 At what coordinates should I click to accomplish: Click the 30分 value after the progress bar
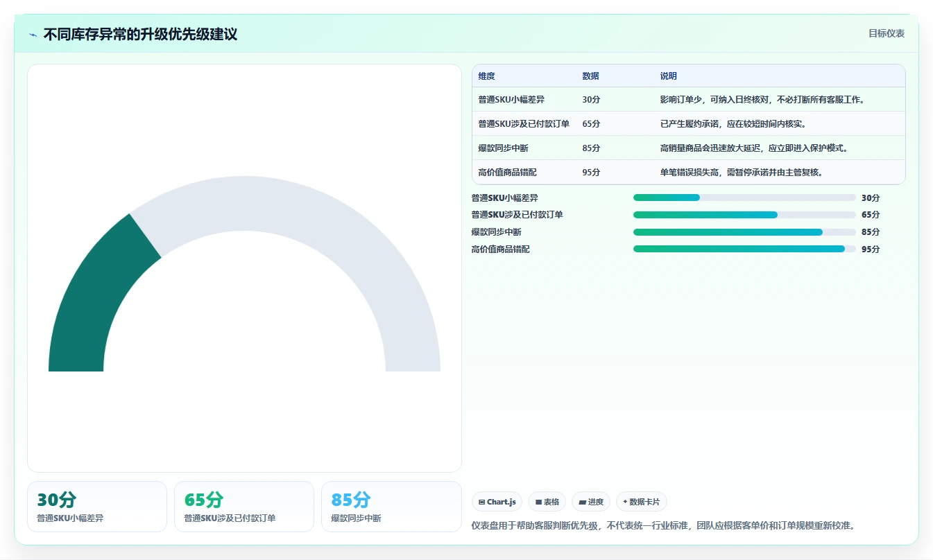[x=871, y=198]
